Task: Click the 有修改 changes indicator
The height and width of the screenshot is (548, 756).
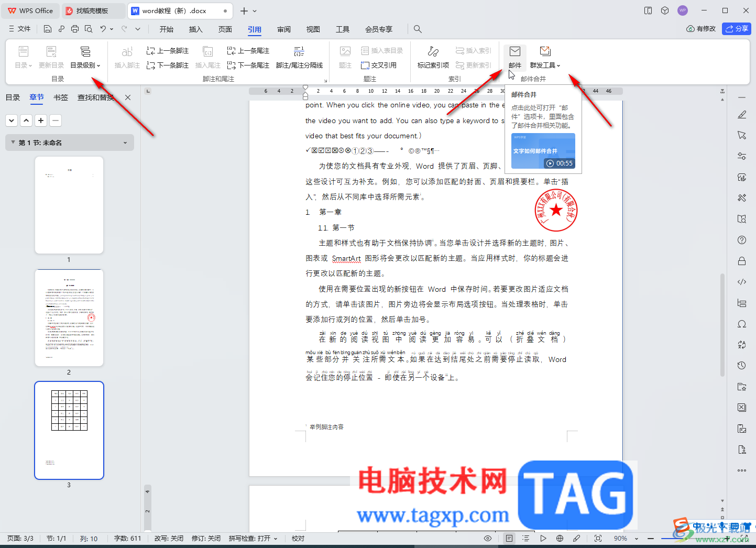Action: click(x=701, y=29)
